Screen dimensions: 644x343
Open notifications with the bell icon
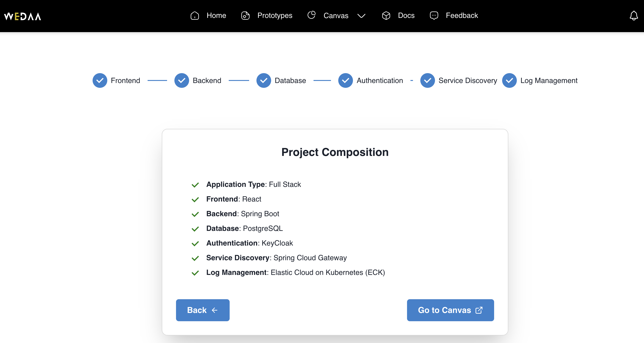[633, 16]
